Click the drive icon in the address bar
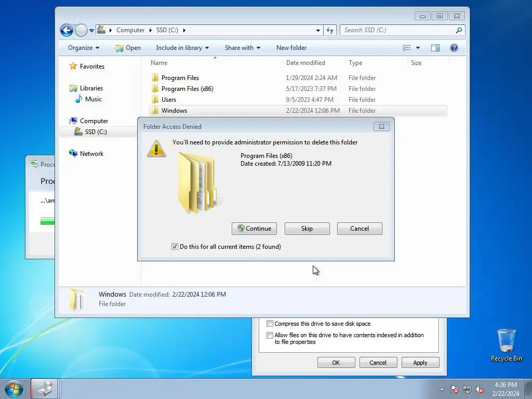The image size is (532, 399). [101, 30]
